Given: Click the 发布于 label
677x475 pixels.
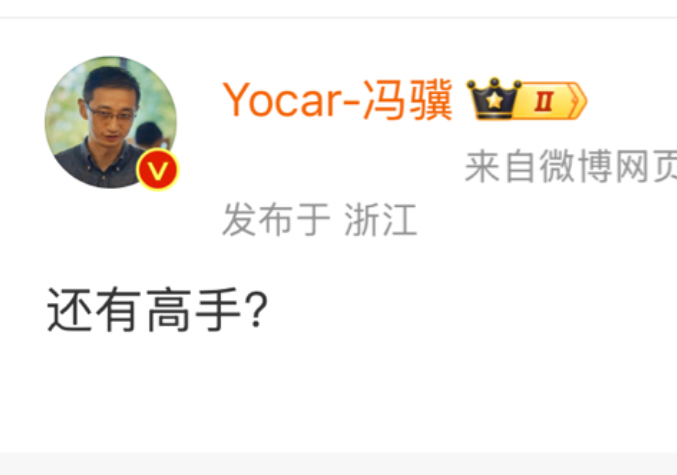Looking at the screenshot, I should pyautogui.click(x=276, y=220).
